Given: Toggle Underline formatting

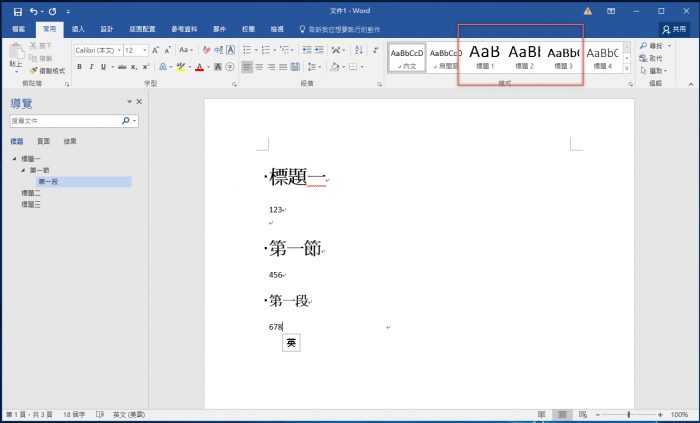Looking at the screenshot, I should 105,67.
